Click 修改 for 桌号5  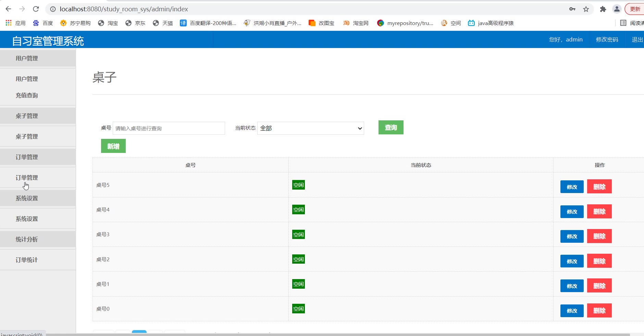572,187
